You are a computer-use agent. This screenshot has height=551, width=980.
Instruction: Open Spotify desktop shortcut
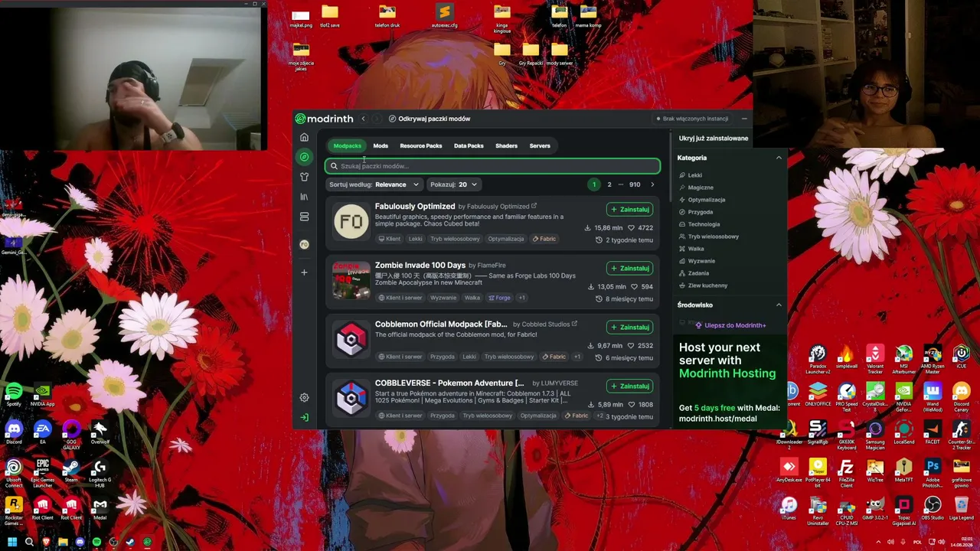click(x=14, y=395)
